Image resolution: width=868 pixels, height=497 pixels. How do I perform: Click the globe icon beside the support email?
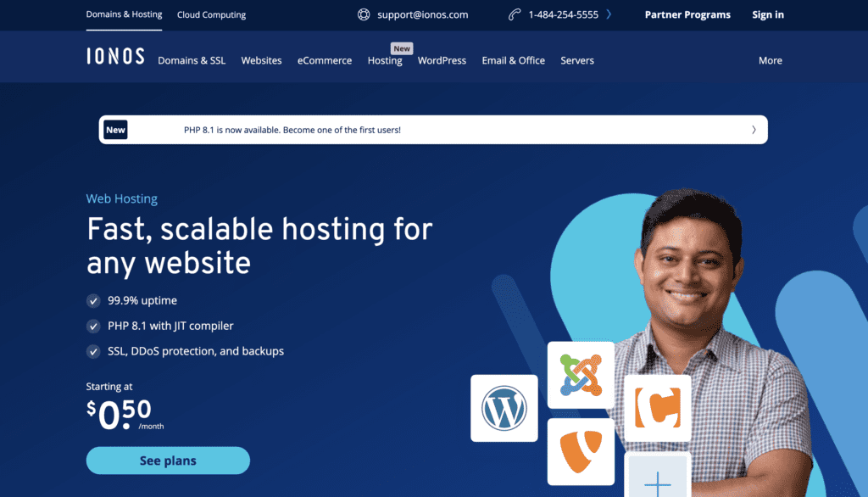tap(364, 14)
